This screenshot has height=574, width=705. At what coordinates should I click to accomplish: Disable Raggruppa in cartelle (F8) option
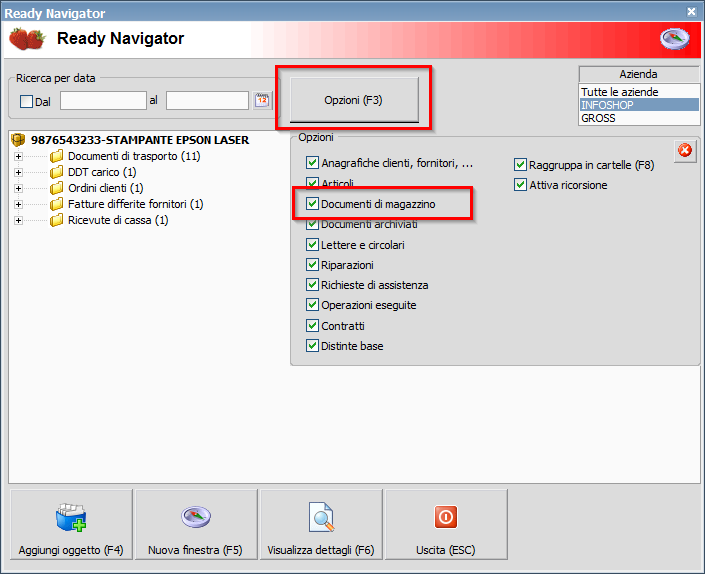[520, 165]
